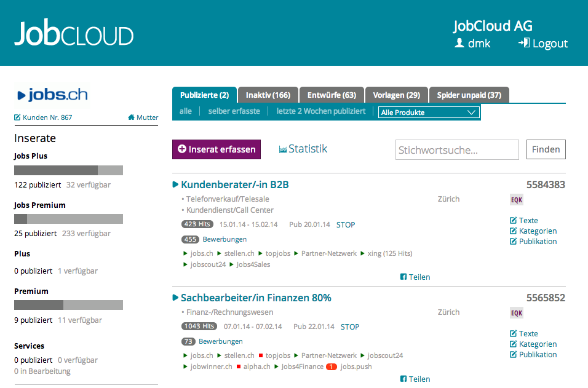The height and width of the screenshot is (388, 588).
Task: Click STOP for the Sachbearbeiter/in listing
Action: [350, 327]
